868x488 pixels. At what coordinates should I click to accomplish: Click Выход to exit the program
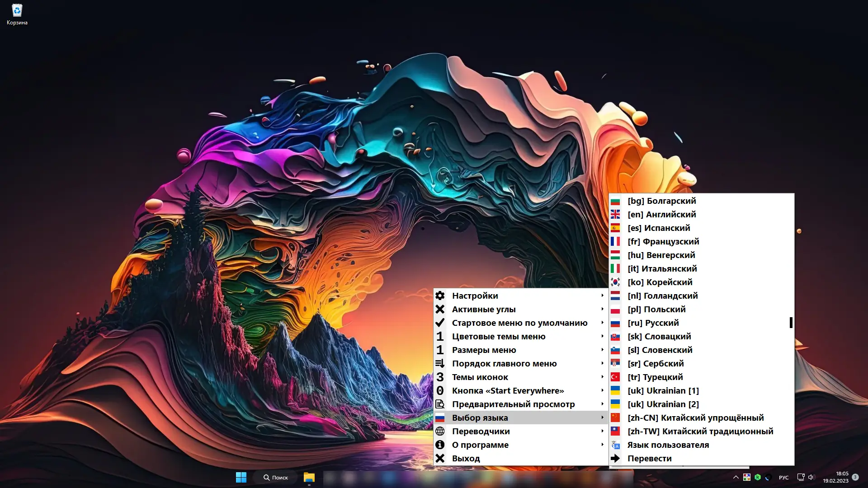pos(466,458)
